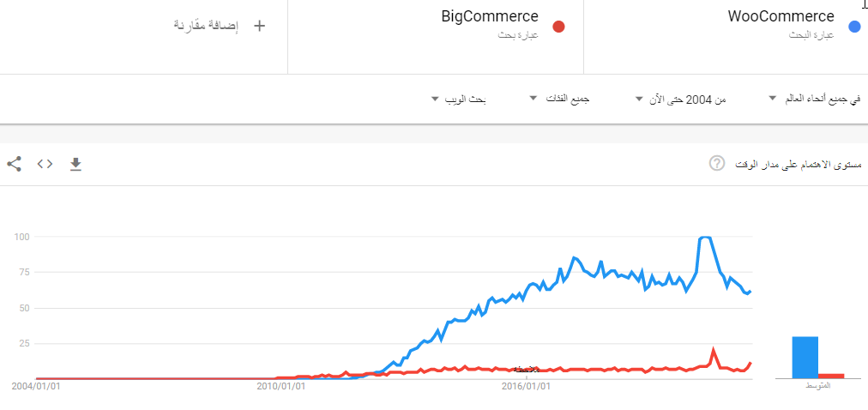Expand the all categories dropdown
868x410 pixels.
click(x=560, y=99)
